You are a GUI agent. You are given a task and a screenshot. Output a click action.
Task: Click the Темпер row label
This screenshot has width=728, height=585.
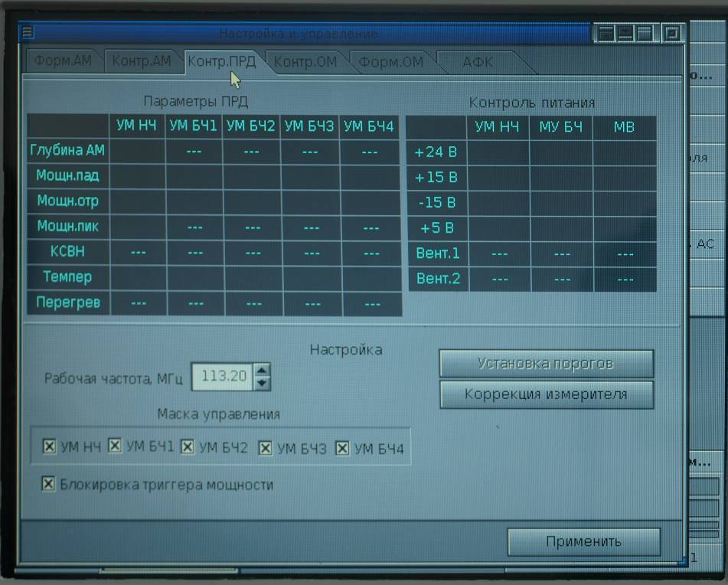pos(68,276)
